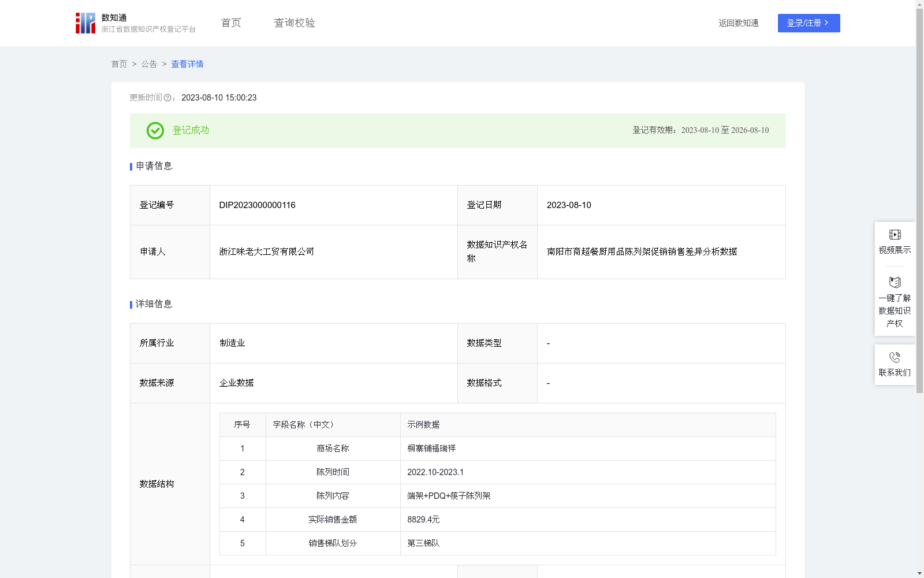Click the 实际销售金额 field row

tap(497, 520)
